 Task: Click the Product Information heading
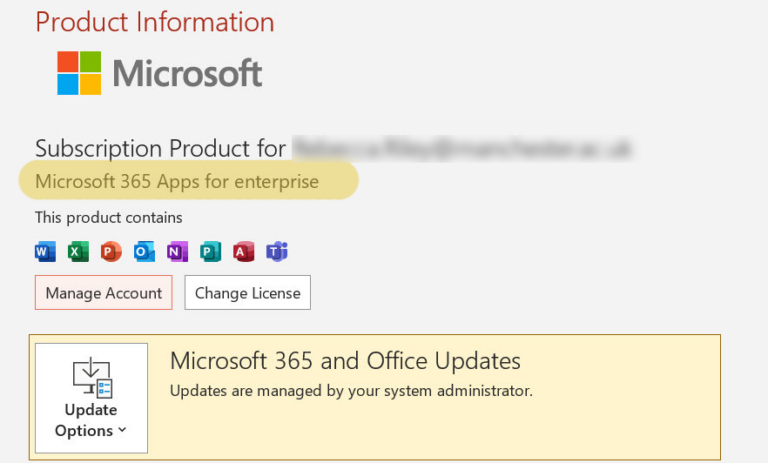point(155,21)
